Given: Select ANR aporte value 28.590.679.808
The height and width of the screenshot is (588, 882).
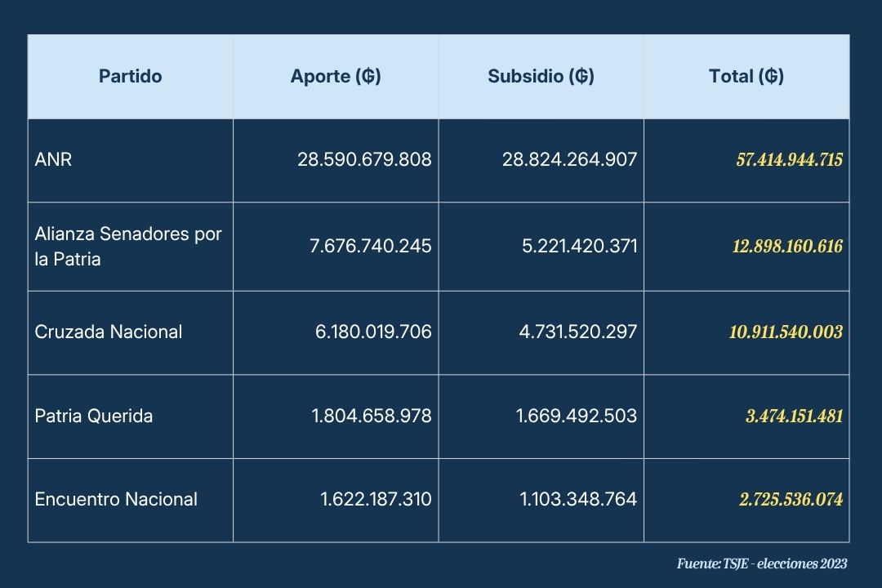Looking at the screenshot, I should point(364,160).
